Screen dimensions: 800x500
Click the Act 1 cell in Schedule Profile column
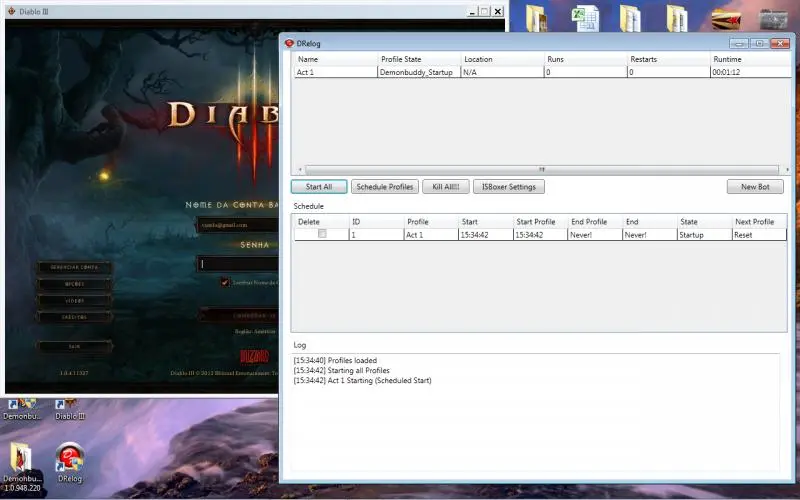point(431,235)
